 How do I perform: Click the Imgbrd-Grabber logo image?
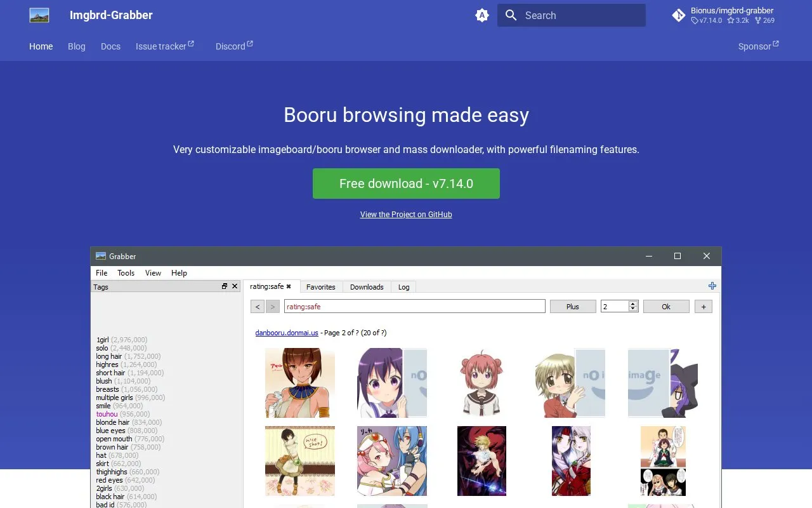pos(39,15)
